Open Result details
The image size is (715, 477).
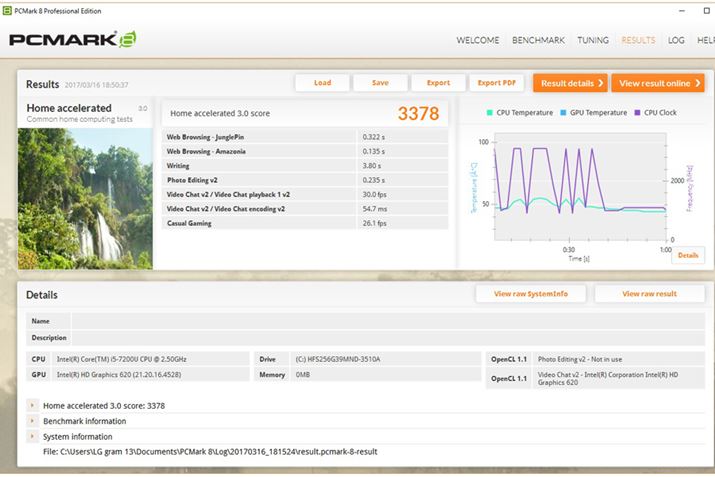point(570,83)
